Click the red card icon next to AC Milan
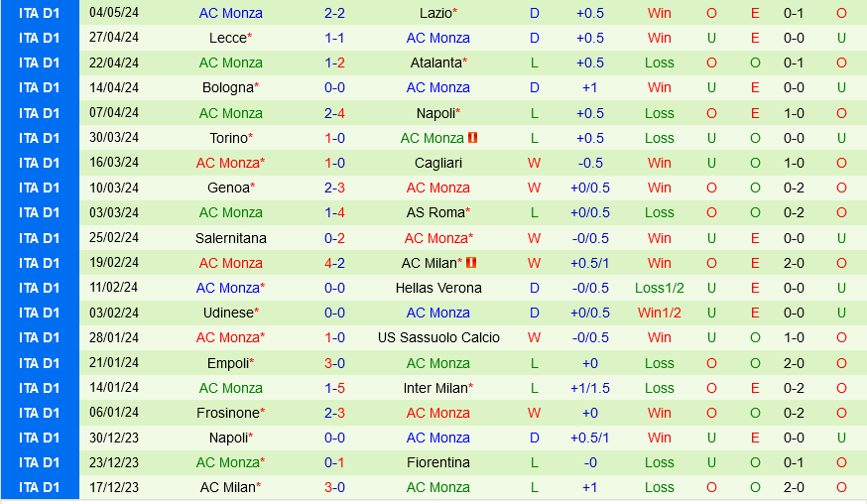Viewport: 867px width, 504px height. click(471, 263)
